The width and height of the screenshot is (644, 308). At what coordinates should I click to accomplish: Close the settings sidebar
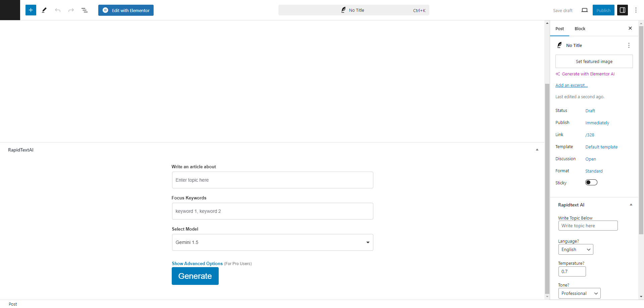click(630, 28)
